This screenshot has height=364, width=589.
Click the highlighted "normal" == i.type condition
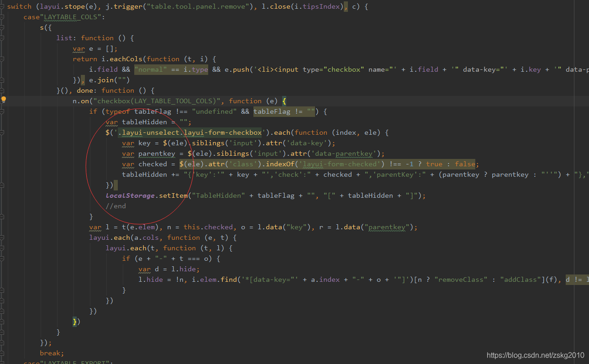pos(171,69)
